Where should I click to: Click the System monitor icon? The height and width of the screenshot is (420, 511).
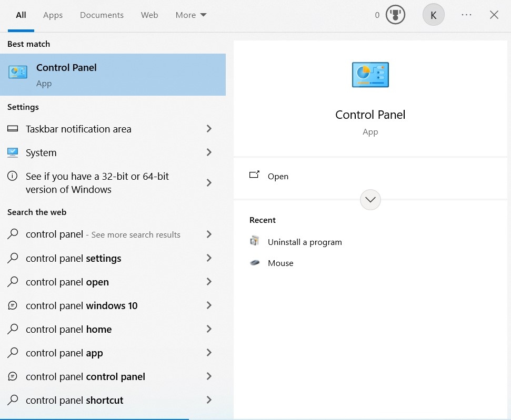click(13, 152)
